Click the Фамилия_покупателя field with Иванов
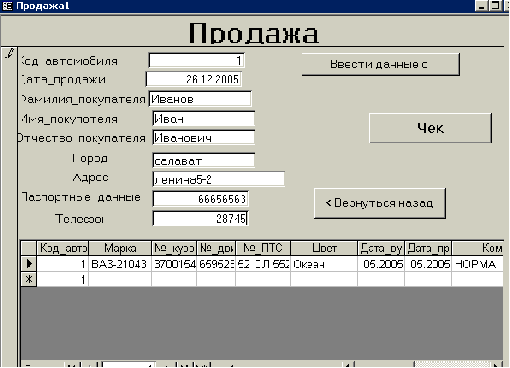 point(200,99)
